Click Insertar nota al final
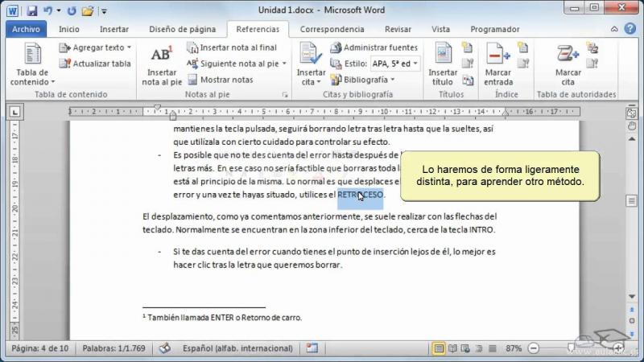 click(232, 47)
